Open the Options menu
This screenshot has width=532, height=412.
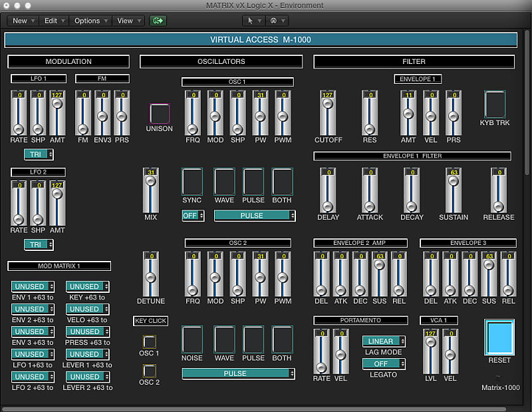tap(90, 21)
